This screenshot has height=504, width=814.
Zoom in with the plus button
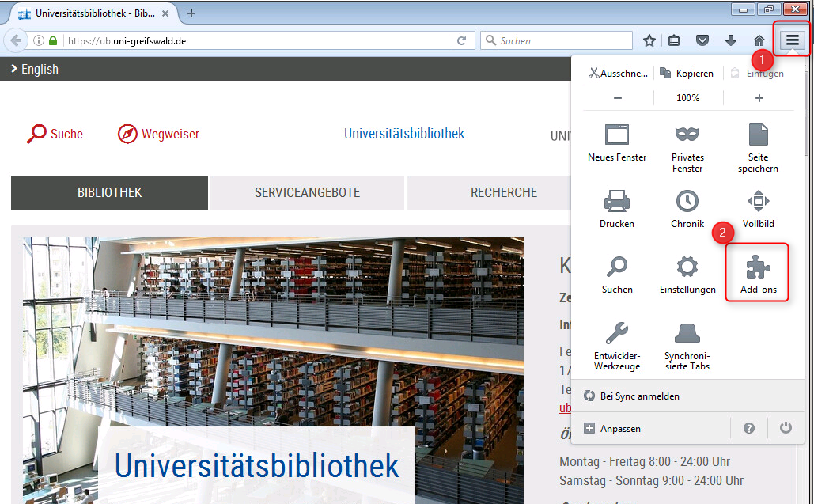pyautogui.click(x=759, y=98)
